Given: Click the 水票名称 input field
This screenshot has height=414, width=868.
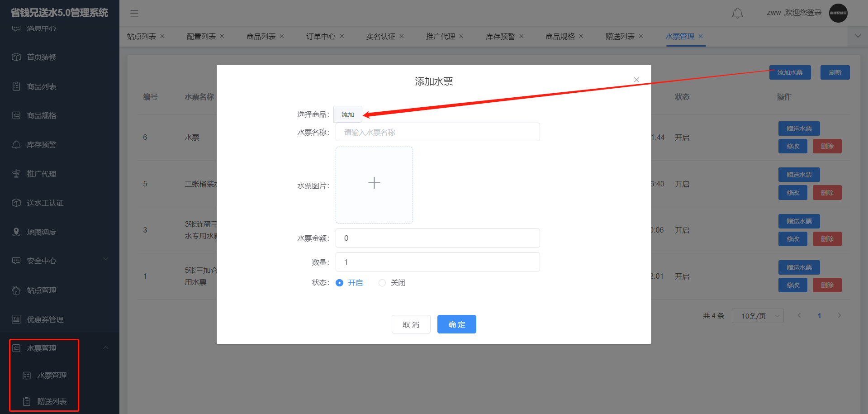Looking at the screenshot, I should click(x=437, y=132).
